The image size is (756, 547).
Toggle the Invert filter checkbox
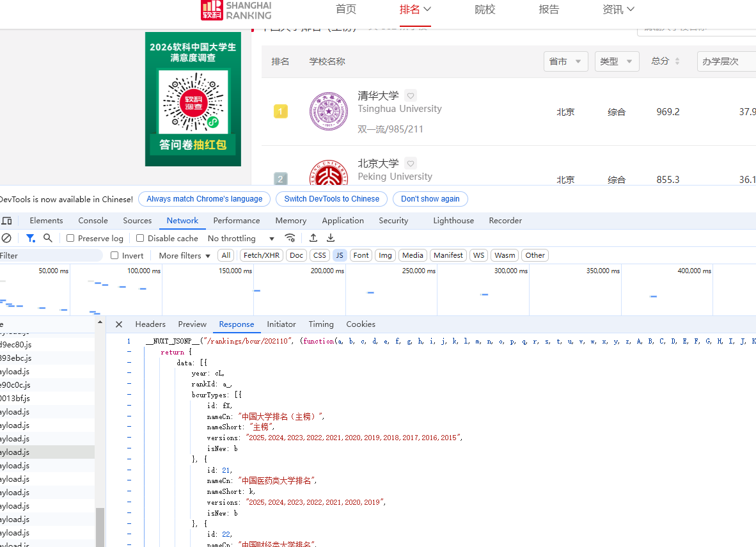click(113, 255)
